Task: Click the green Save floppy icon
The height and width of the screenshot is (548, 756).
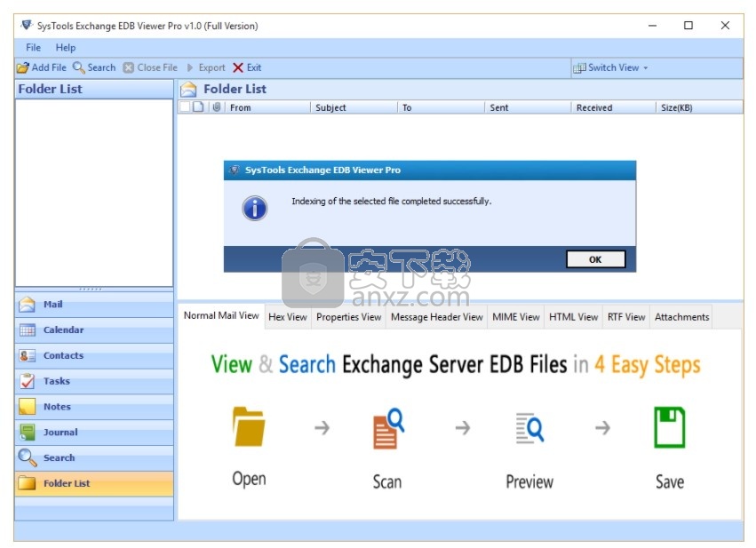Action: click(669, 427)
